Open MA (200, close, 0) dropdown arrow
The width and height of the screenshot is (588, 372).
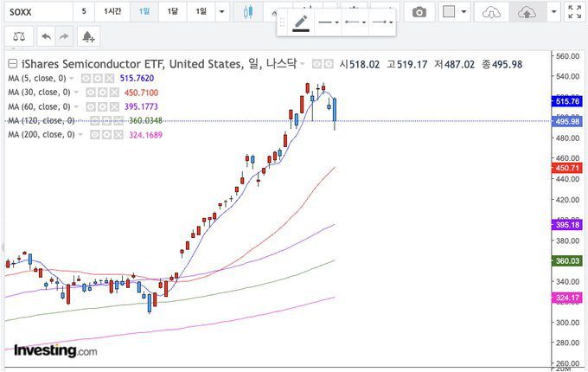point(80,135)
